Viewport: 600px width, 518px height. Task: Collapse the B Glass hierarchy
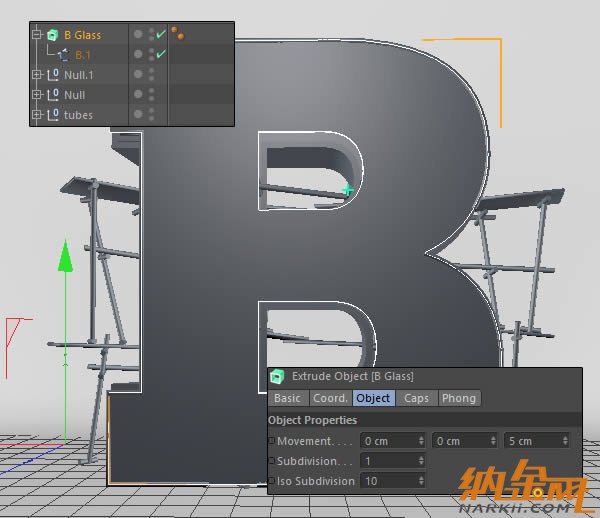click(x=37, y=35)
